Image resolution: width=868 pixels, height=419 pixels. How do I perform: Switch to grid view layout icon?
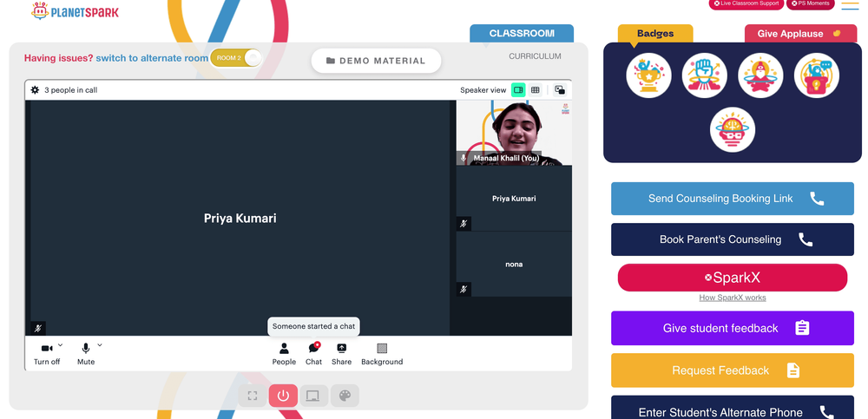tap(535, 89)
